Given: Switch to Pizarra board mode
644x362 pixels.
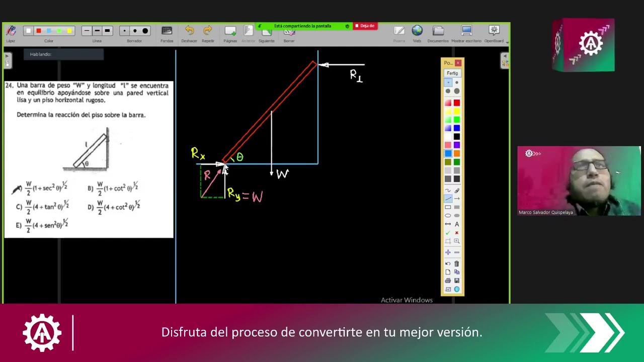Looking at the screenshot, I should 399,31.
